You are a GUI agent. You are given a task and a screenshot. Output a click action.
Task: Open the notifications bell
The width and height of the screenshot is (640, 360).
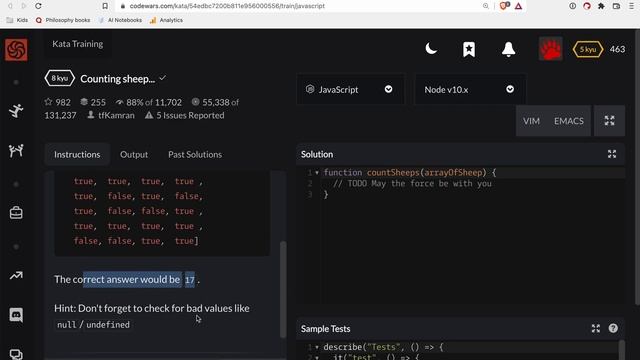point(509,49)
